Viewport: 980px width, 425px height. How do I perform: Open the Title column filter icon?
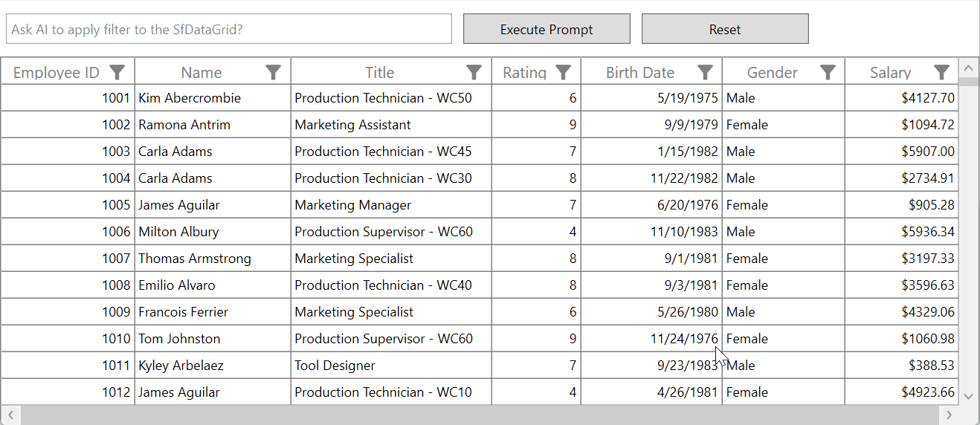coord(474,72)
